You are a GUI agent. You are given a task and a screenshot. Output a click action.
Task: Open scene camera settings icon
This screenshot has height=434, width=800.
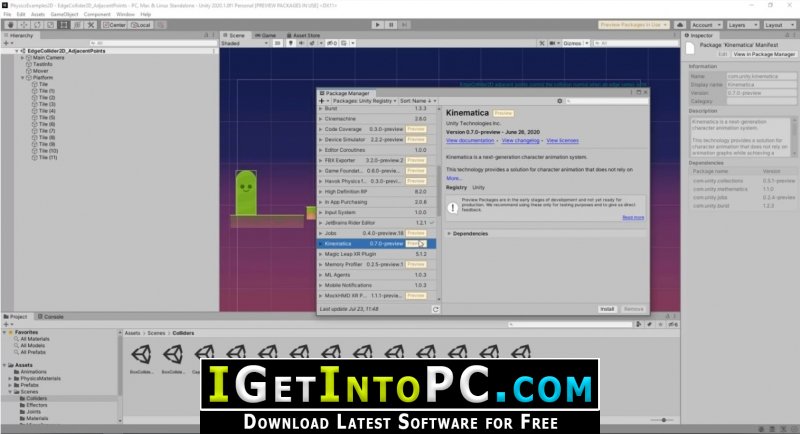point(554,43)
